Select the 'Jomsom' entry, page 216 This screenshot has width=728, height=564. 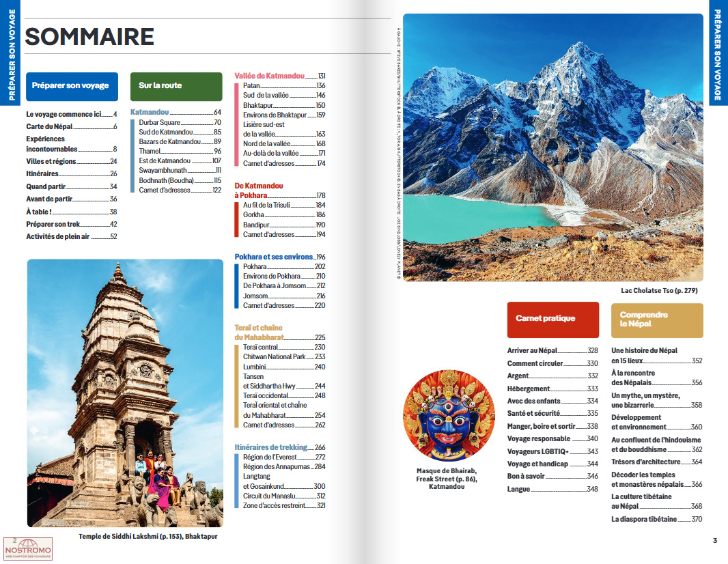coord(284,296)
